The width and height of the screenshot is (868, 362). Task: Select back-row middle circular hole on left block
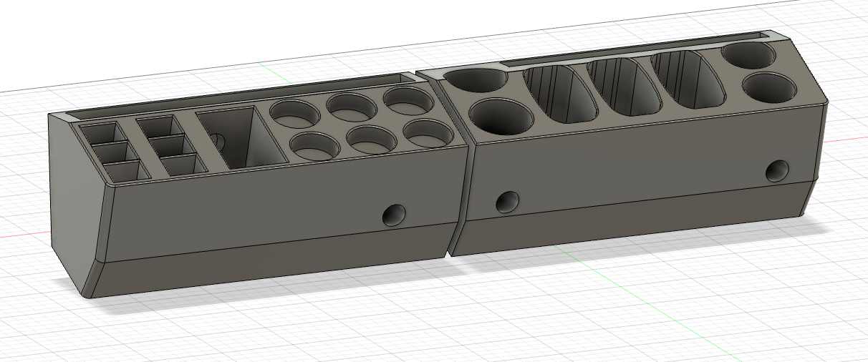pos(352,106)
